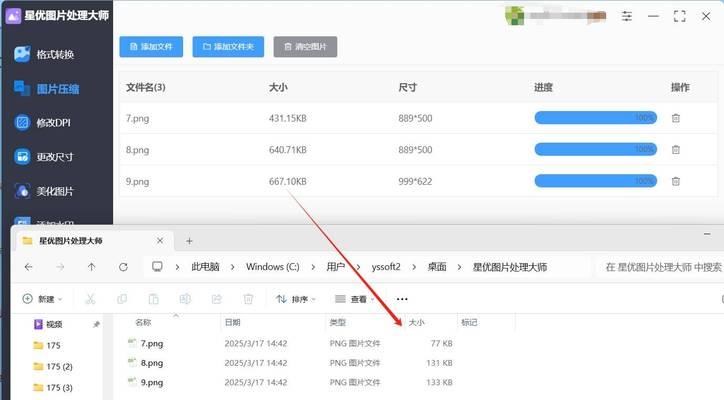The width and height of the screenshot is (724, 400).
Task: Delete 8.png using its trash icon
Action: (676, 150)
